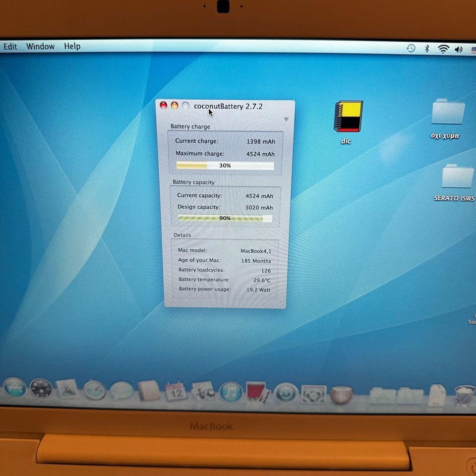Open iChat speech bubble in Dock
The height and width of the screenshot is (476, 476).
[x=122, y=390]
